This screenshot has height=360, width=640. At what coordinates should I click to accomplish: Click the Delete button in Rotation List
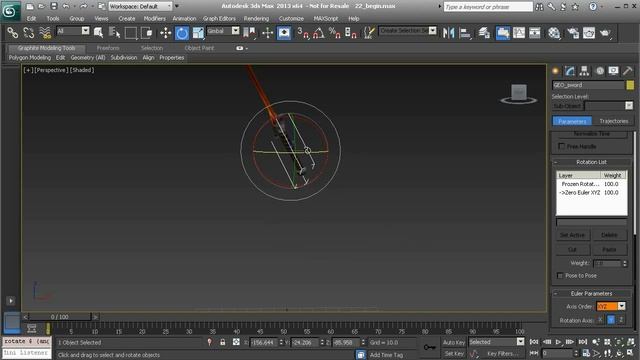click(x=609, y=235)
